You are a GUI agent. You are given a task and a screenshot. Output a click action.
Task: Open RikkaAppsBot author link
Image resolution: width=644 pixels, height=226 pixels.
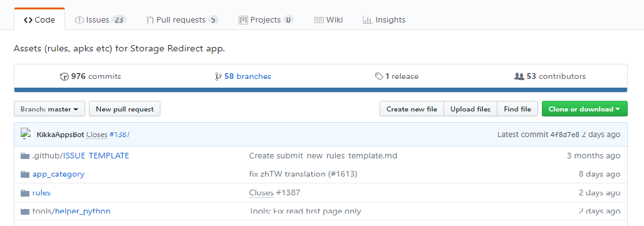60,135
